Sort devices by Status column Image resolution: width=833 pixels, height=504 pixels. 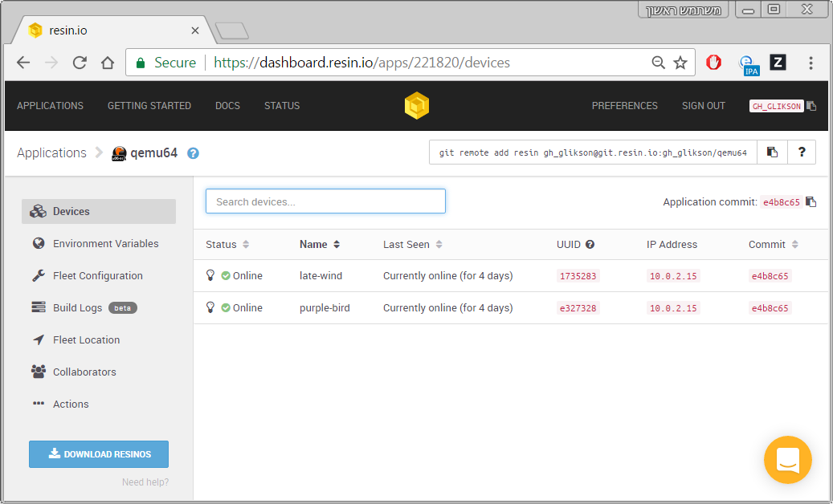(227, 245)
